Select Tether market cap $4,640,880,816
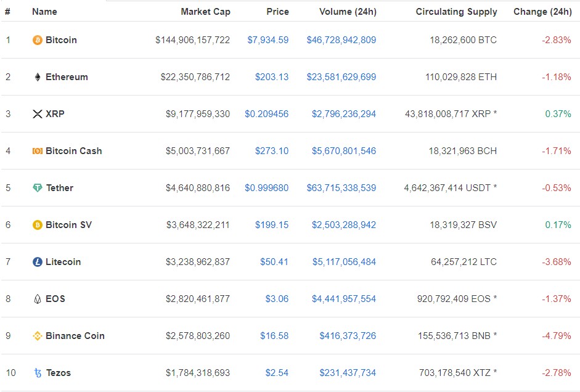The image size is (580, 392). (x=198, y=188)
